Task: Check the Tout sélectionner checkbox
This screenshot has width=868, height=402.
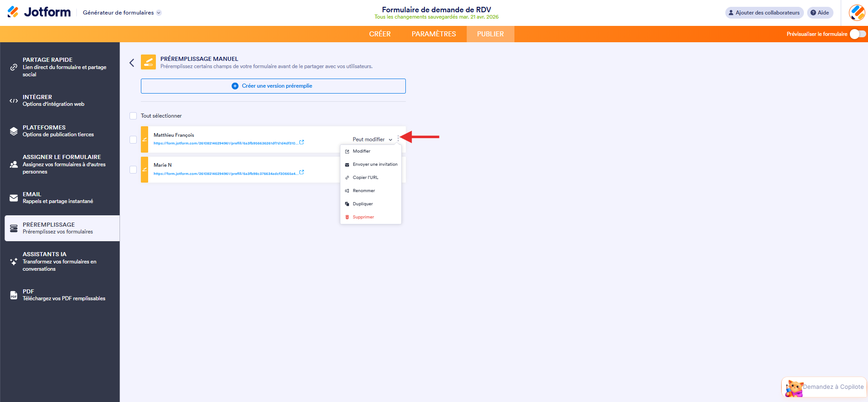Action: pyautogui.click(x=133, y=116)
